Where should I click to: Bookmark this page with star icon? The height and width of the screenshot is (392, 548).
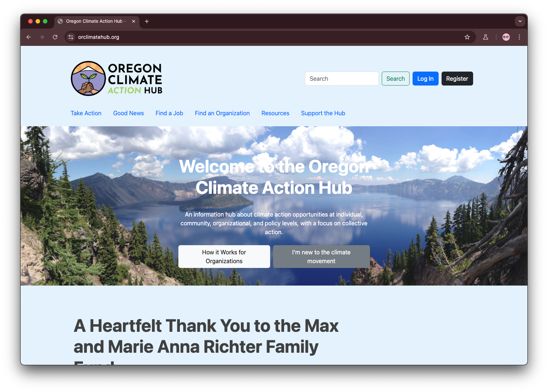[x=467, y=37]
